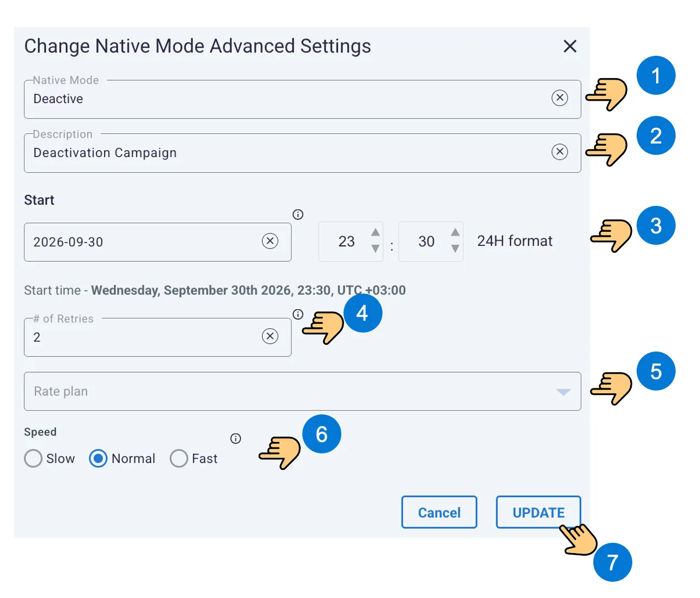
Task: Select the Fast speed option
Action: (179, 458)
